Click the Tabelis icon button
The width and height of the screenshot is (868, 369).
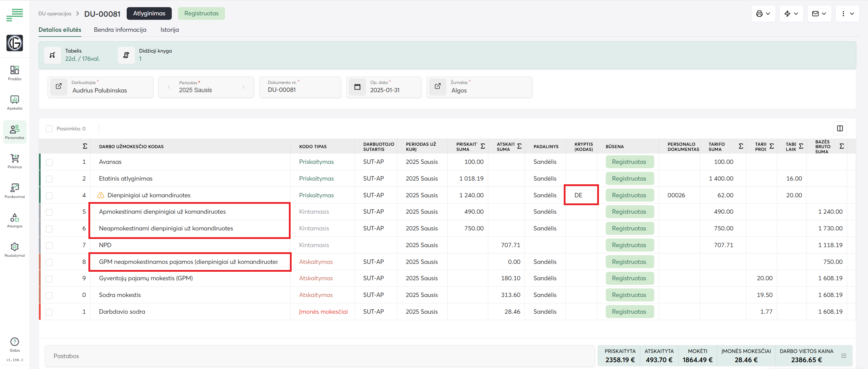(53, 55)
